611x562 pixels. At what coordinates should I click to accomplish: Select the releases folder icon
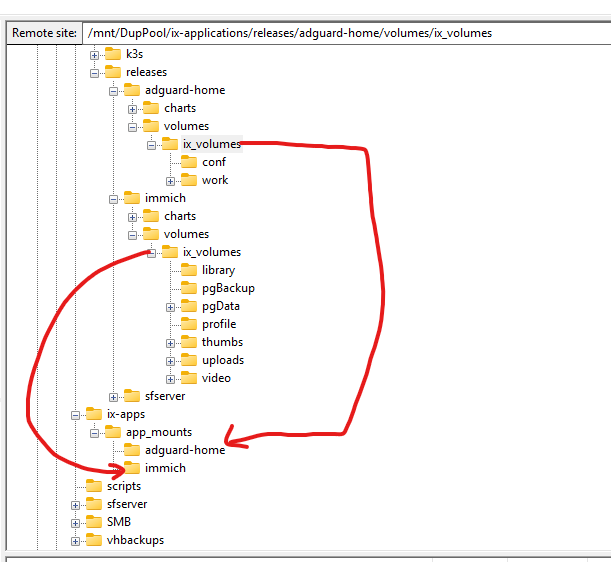pyautogui.click(x=113, y=72)
